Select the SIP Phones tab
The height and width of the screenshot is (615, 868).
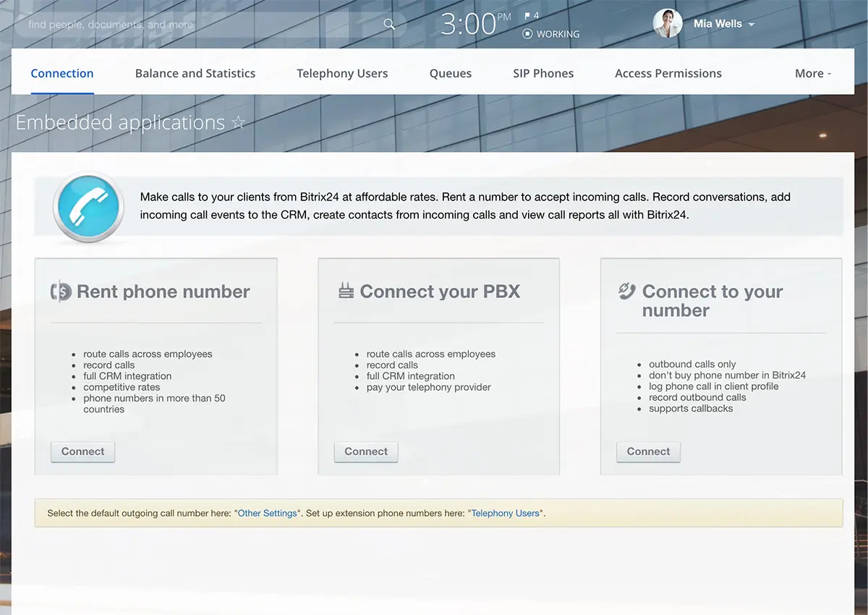pyautogui.click(x=543, y=73)
